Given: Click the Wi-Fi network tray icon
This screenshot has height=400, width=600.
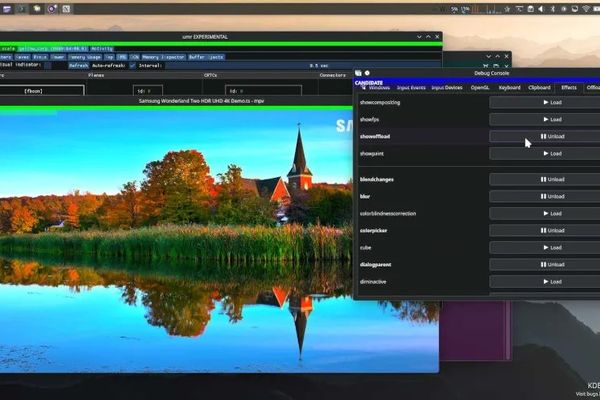Looking at the screenshot, I should tap(586, 9).
